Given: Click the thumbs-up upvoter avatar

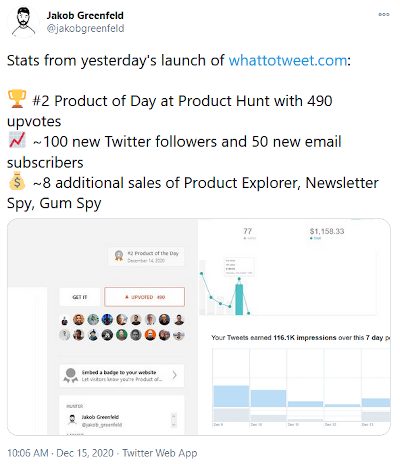Looking at the screenshot, I should coord(65,320).
